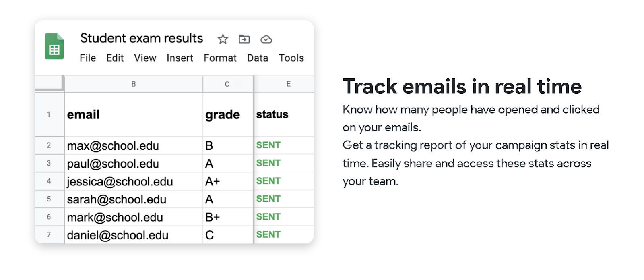Click the select-all corner box
This screenshot has width=644, height=280.
49,83
